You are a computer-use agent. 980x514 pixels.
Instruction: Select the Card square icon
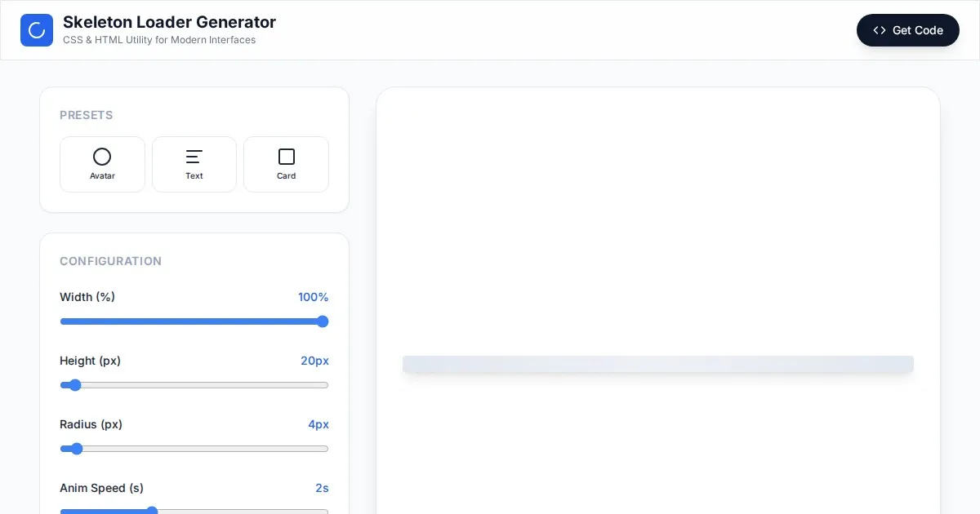[x=286, y=157]
